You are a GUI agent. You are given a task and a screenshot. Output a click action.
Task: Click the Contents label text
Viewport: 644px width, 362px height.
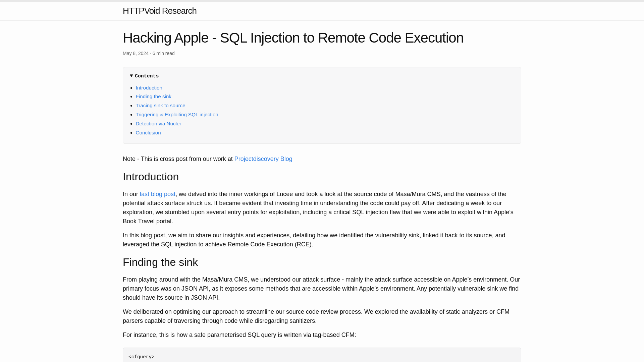147,76
